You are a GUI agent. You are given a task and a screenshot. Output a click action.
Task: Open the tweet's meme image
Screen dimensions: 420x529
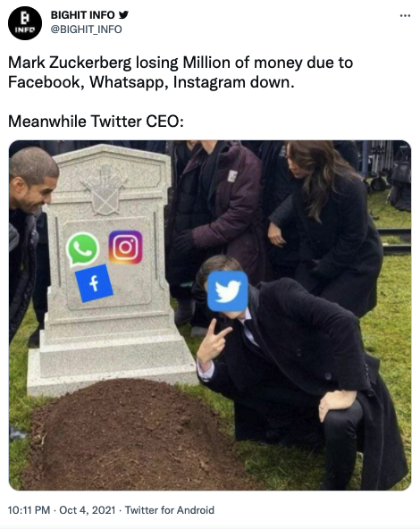pyautogui.click(x=210, y=315)
